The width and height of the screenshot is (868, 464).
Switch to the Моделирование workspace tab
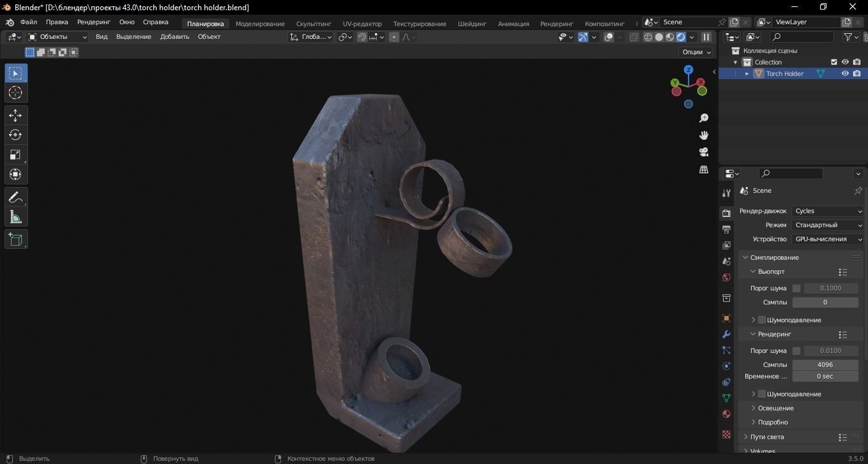pos(260,24)
